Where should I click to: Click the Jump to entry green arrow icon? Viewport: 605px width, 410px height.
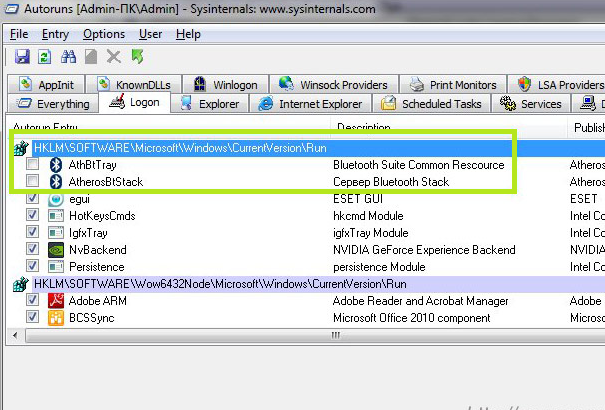[x=137, y=56]
